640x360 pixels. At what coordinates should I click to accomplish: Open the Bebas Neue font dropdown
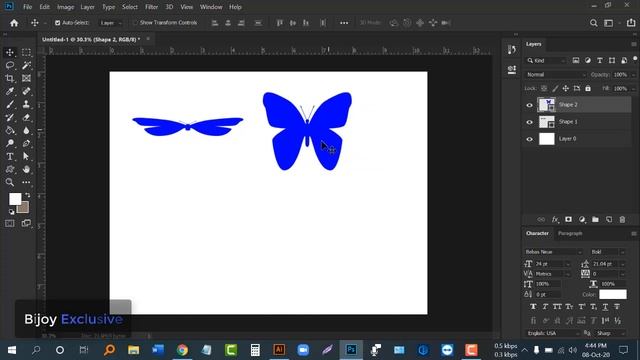[x=553, y=252]
